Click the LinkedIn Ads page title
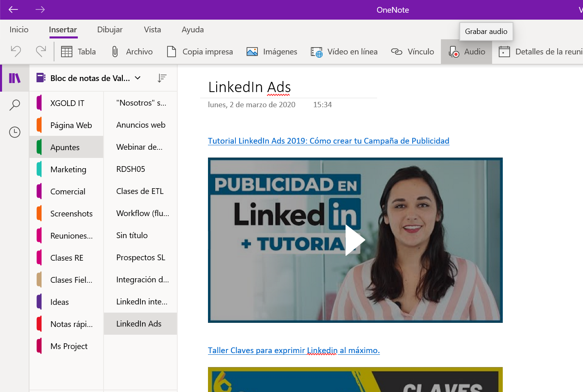 (249, 87)
